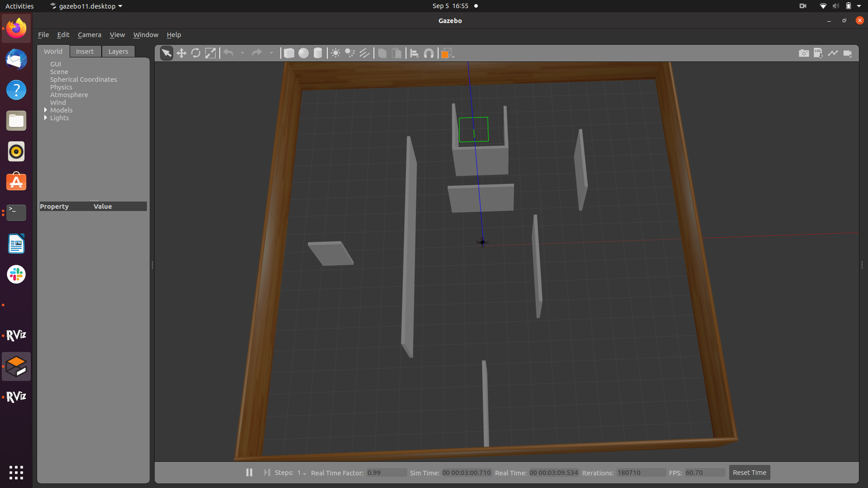868x488 pixels.
Task: Edit the Steps value field
Action: (299, 472)
